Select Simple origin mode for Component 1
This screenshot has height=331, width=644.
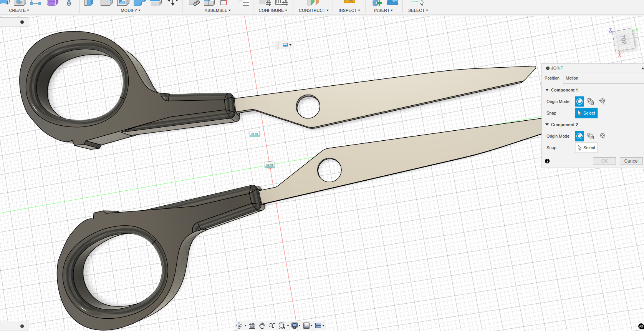(579, 101)
